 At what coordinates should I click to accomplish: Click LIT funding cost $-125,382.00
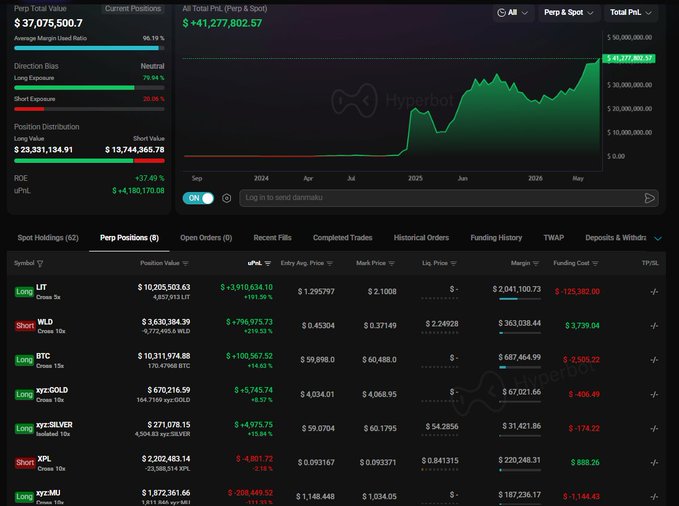tap(577, 292)
